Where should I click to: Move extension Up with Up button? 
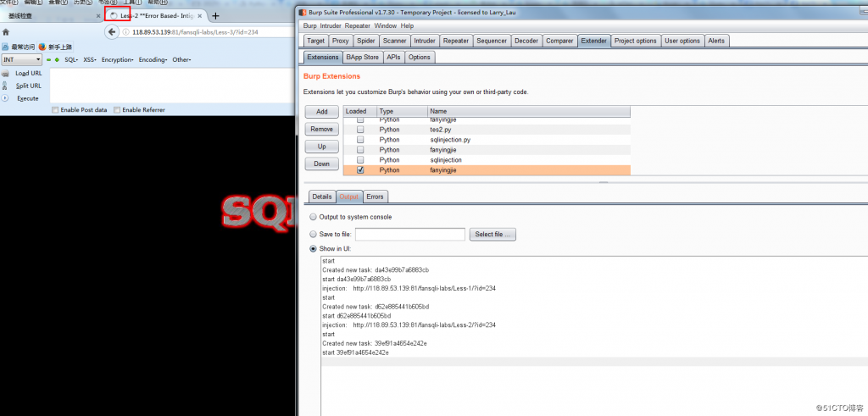[x=321, y=147]
